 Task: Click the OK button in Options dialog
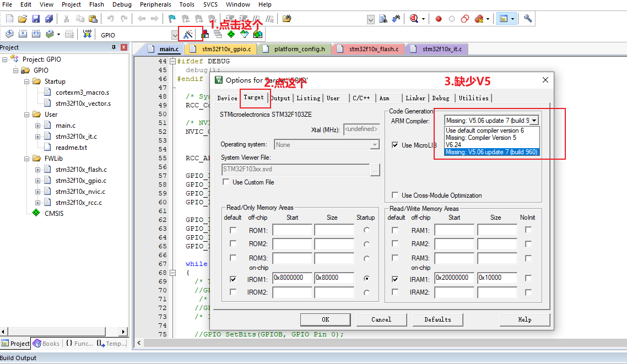[x=326, y=319]
